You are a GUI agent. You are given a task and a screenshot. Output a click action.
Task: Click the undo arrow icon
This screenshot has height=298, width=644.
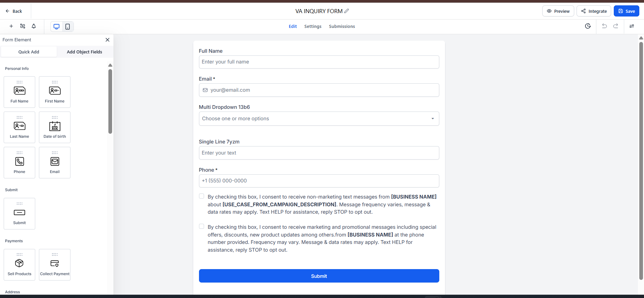point(604,26)
